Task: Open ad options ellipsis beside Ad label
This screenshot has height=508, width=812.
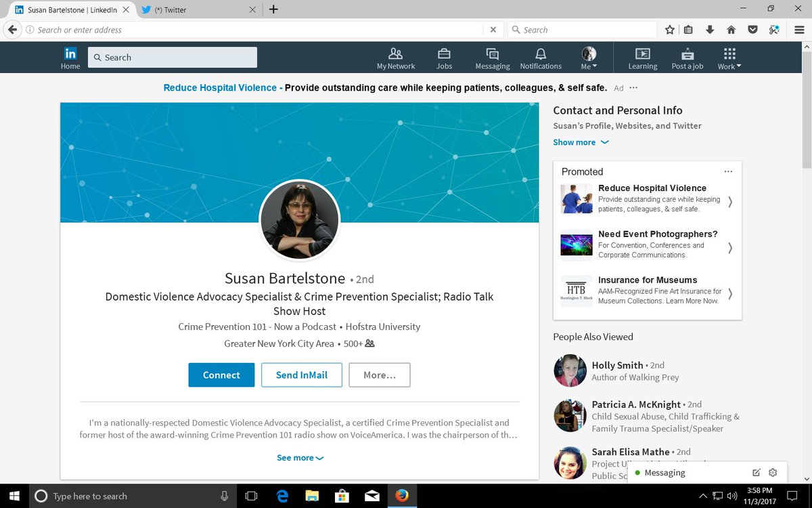Action: tap(633, 88)
